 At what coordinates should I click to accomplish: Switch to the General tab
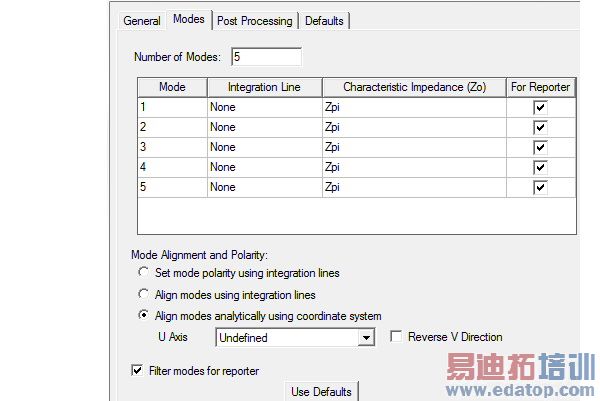coord(142,21)
